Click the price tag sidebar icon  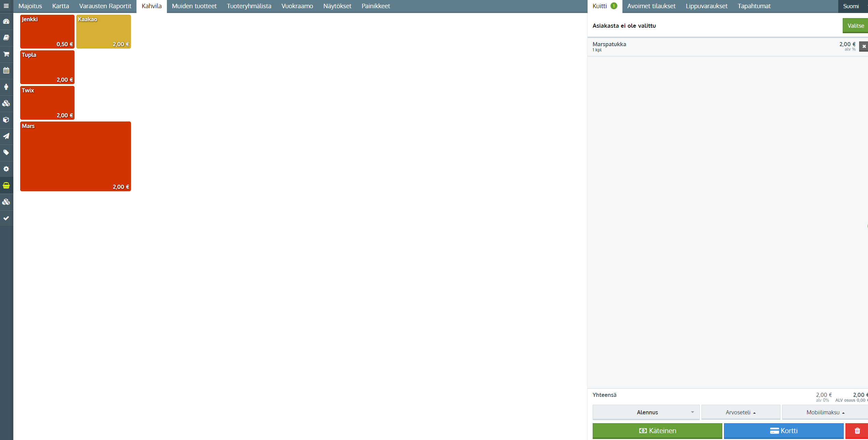6,153
